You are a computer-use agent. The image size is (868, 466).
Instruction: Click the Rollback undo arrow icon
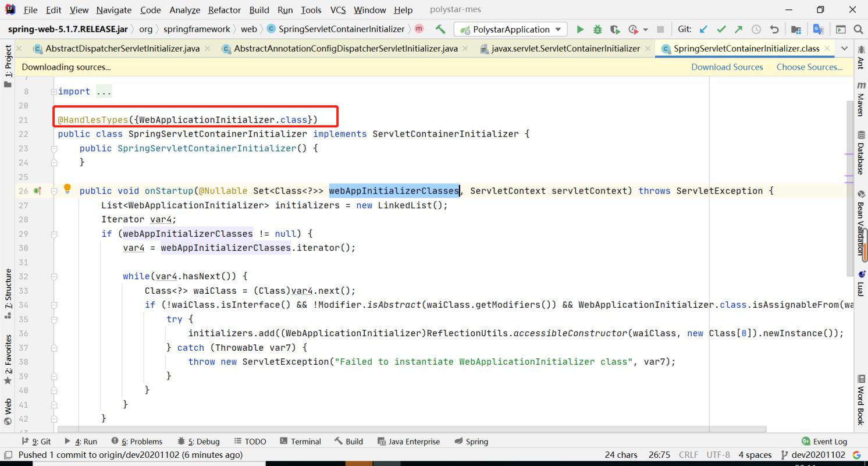774,29
